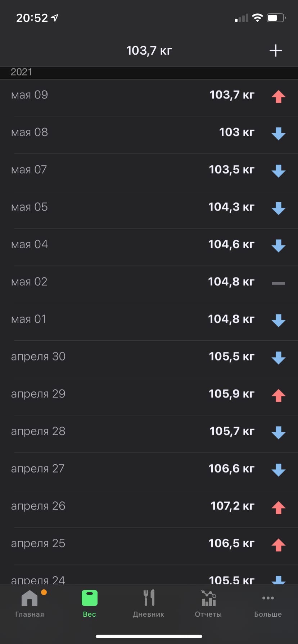Viewport: 298px width, 644px height.
Task: Open the апреля 30 entry of 105,5 кг
Action: pyautogui.click(x=149, y=356)
